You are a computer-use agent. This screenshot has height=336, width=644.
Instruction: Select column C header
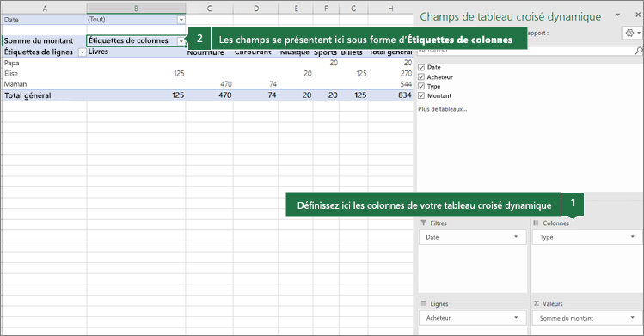[209, 9]
